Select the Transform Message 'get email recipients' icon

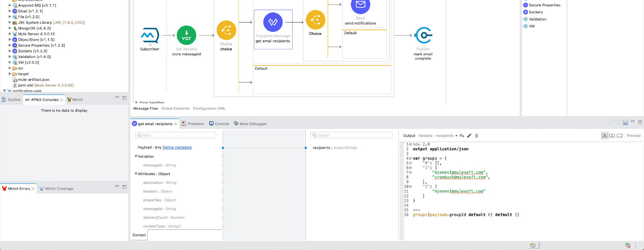tap(273, 22)
